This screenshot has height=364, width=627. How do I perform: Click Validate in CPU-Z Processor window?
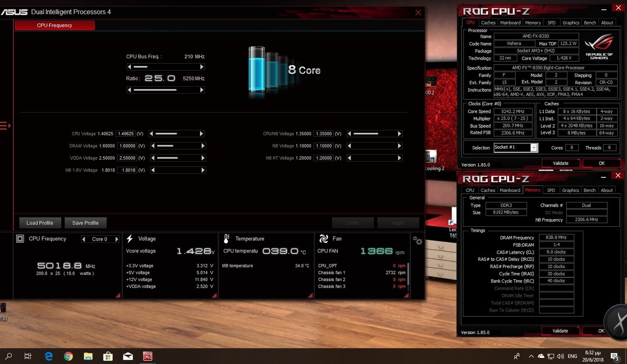pyautogui.click(x=560, y=163)
